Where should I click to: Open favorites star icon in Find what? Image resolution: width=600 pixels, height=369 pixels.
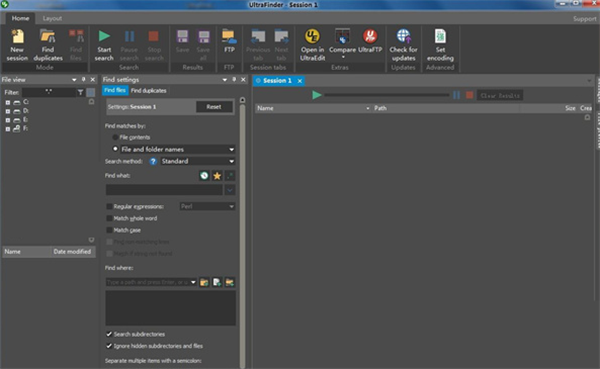pyautogui.click(x=217, y=176)
